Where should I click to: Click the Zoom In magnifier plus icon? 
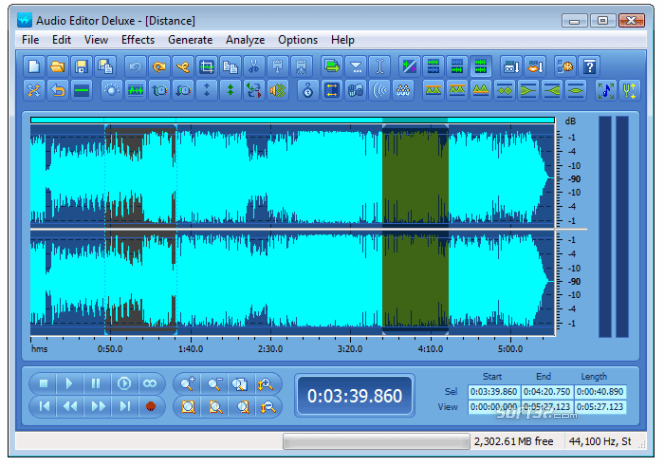point(188,384)
